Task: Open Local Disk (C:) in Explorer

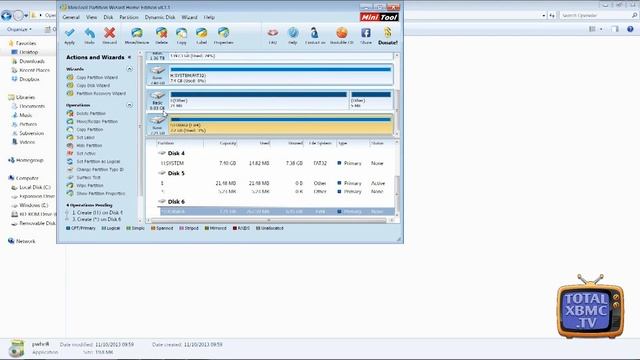Action: (x=35, y=187)
